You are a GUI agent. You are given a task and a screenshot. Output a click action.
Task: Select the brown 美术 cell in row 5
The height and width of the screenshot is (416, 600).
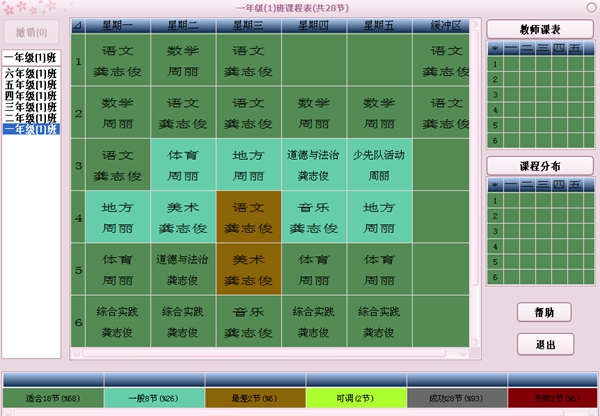pyautogui.click(x=248, y=269)
